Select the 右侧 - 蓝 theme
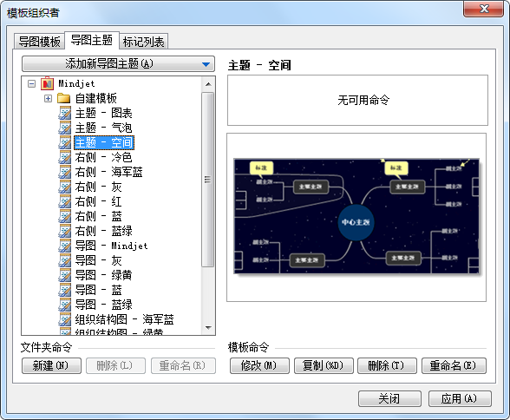Screen dimensions: 510x420 [x=98, y=216]
